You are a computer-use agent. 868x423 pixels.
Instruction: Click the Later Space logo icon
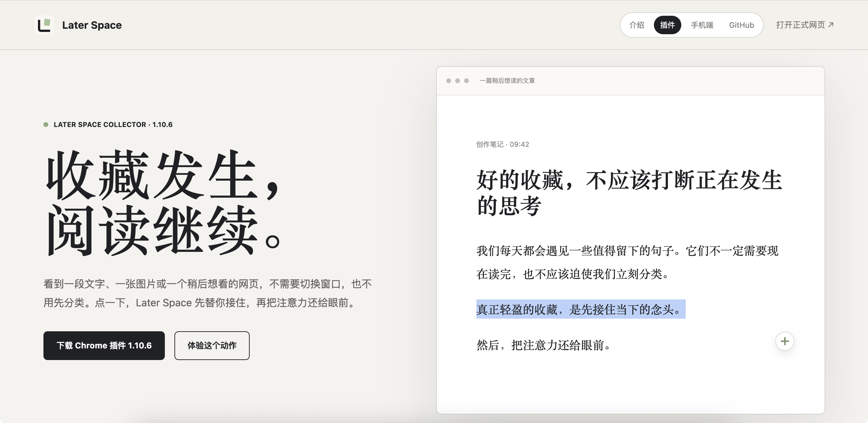[44, 25]
